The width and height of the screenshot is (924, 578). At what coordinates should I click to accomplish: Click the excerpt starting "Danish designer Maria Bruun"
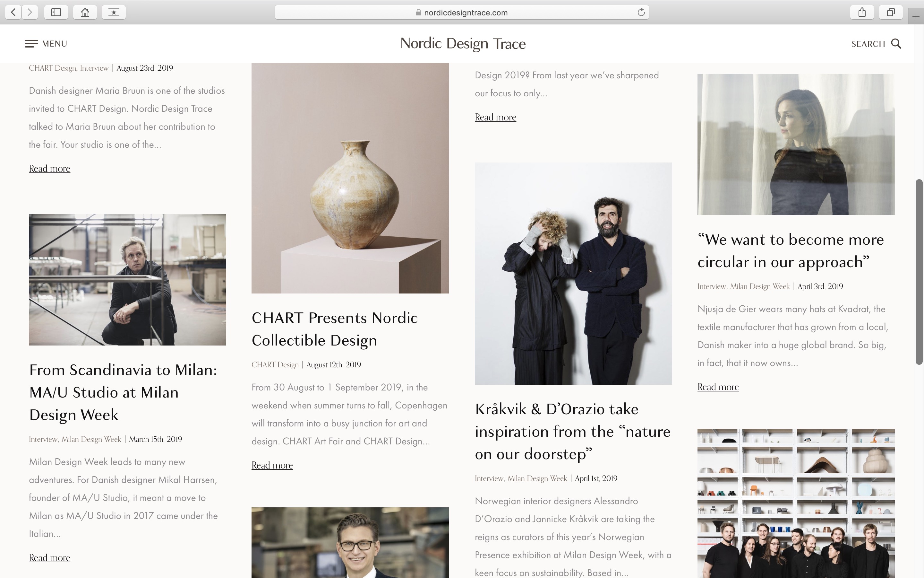pos(127,117)
